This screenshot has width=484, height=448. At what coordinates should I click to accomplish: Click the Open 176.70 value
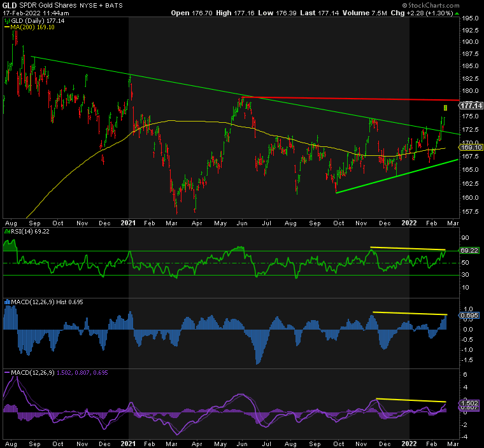click(x=192, y=13)
